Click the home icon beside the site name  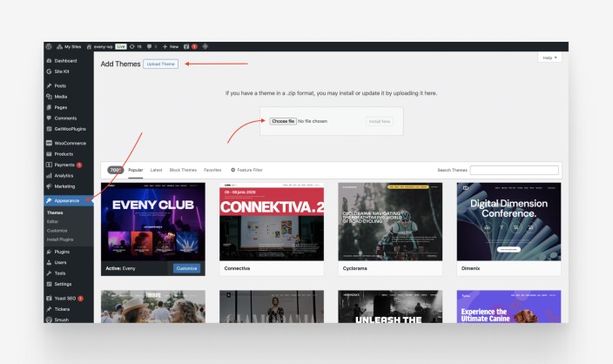[89, 46]
